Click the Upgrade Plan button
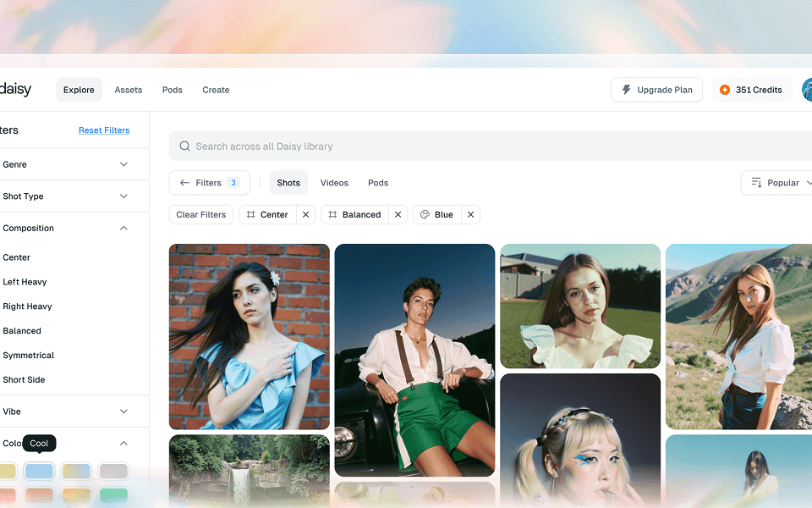Viewport: 812px width, 508px height. 656,90
